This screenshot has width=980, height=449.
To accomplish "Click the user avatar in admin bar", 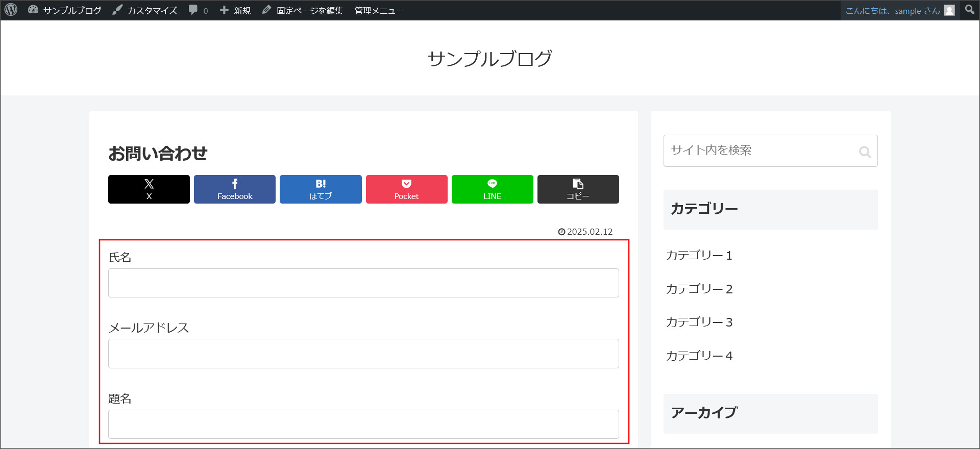I will (949, 11).
